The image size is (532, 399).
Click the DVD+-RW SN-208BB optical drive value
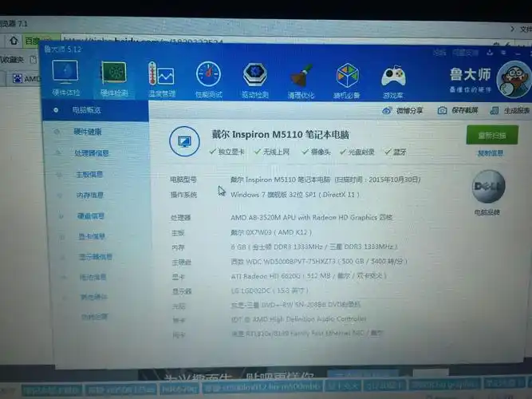296,305
